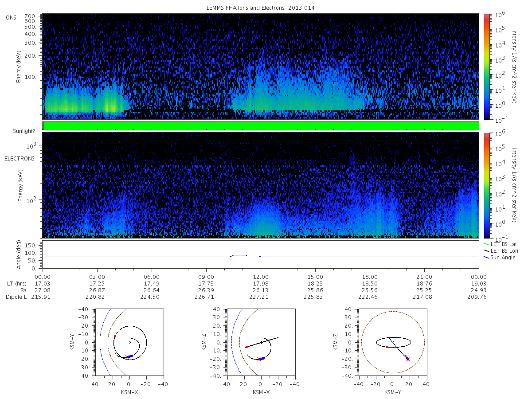Click the red dot in KSM-X/KSM-Y orbit plot
The height and width of the screenshot is (399, 532).
[115, 336]
